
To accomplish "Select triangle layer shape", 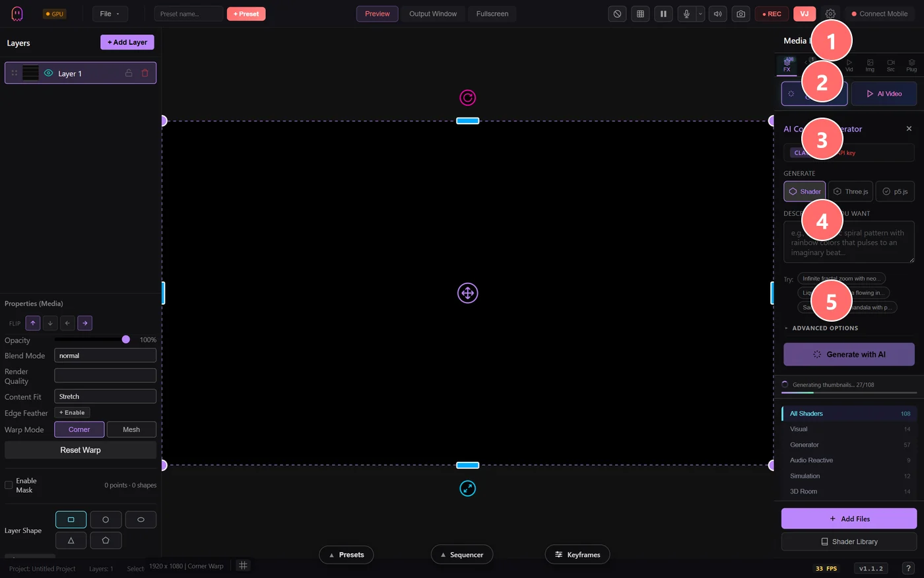I will click(71, 540).
